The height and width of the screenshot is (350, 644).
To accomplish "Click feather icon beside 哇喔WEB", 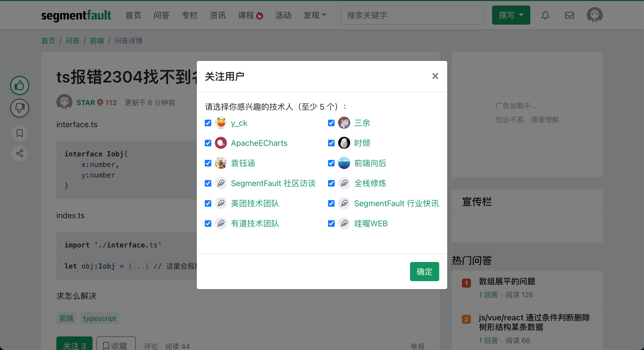I will (344, 223).
